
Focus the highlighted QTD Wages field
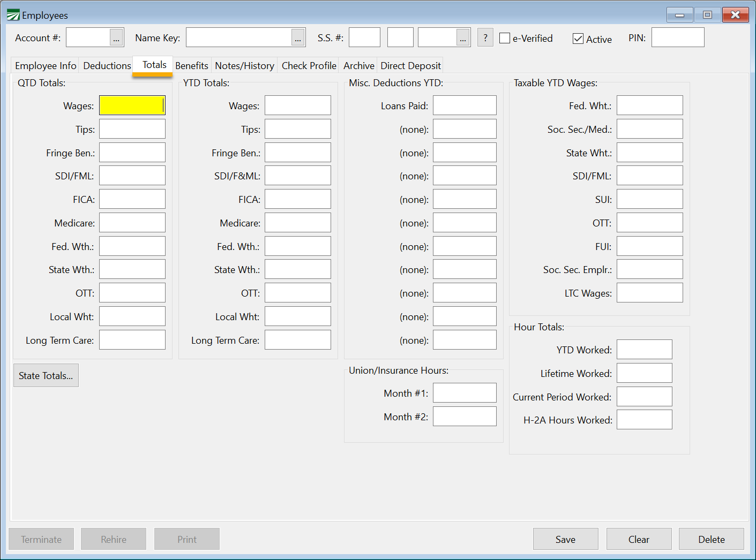coord(132,105)
